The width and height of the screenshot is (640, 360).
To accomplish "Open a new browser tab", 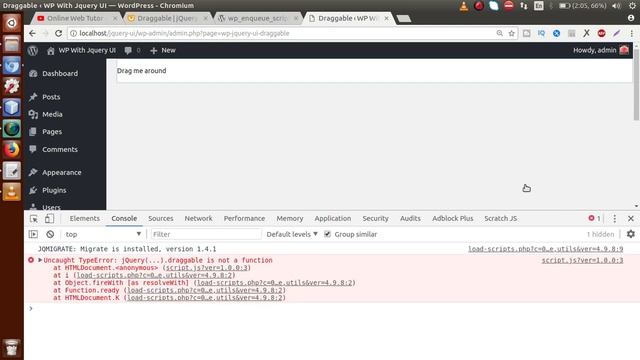I will click(x=404, y=18).
